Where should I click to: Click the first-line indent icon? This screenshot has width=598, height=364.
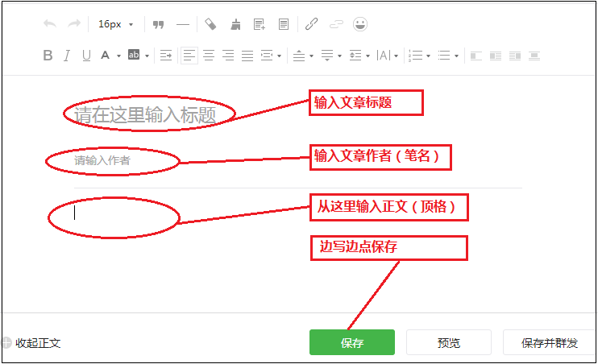[x=166, y=56]
